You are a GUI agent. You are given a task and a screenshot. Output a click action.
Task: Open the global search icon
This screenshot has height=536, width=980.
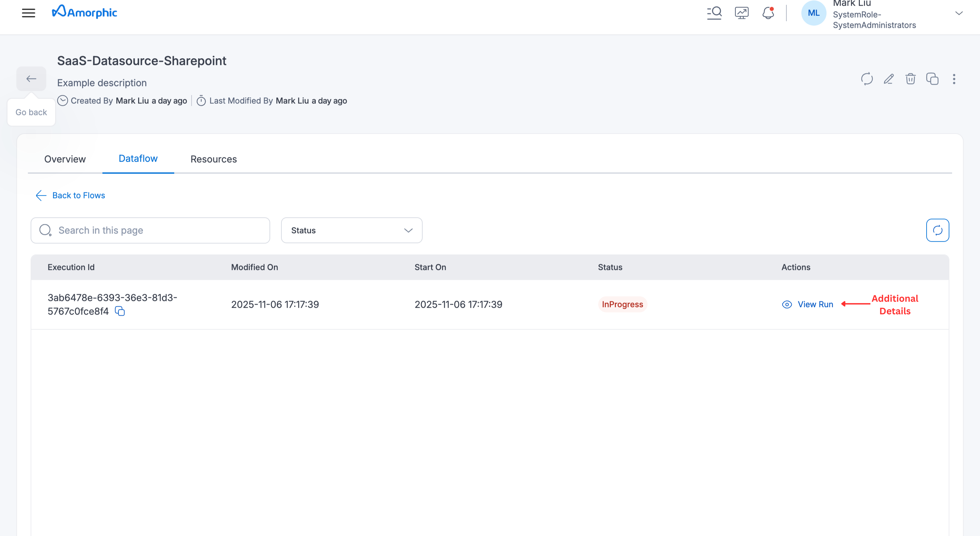[714, 13]
